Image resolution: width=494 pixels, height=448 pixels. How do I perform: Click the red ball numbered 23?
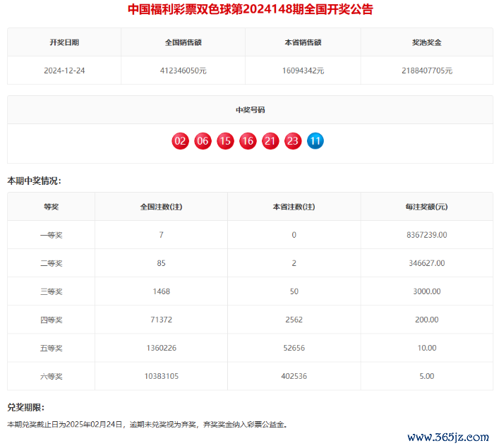pos(293,141)
